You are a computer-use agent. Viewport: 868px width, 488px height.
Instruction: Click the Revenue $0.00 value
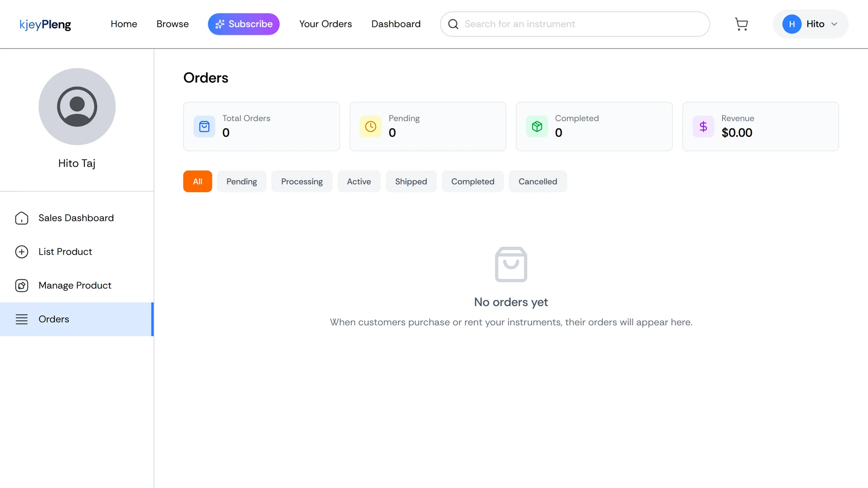click(737, 133)
